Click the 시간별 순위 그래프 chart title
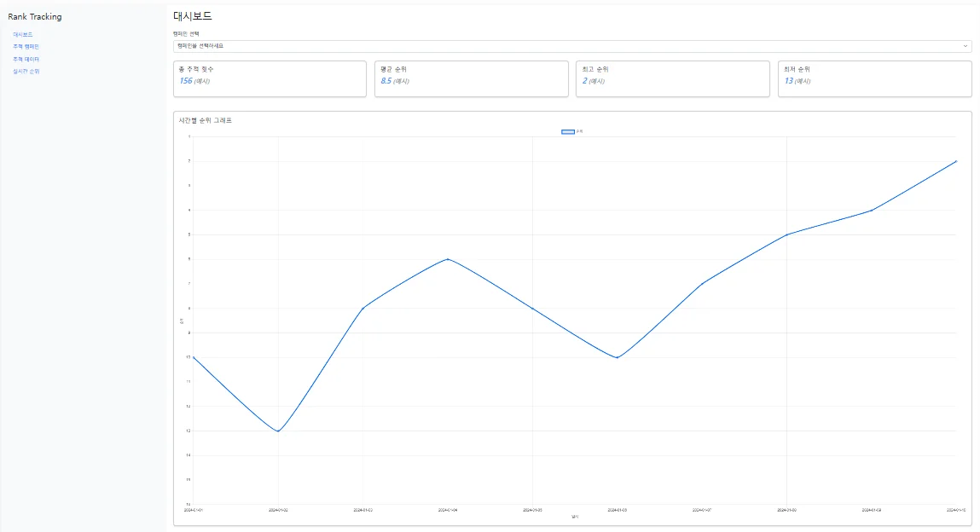980x532 pixels. click(x=205, y=120)
